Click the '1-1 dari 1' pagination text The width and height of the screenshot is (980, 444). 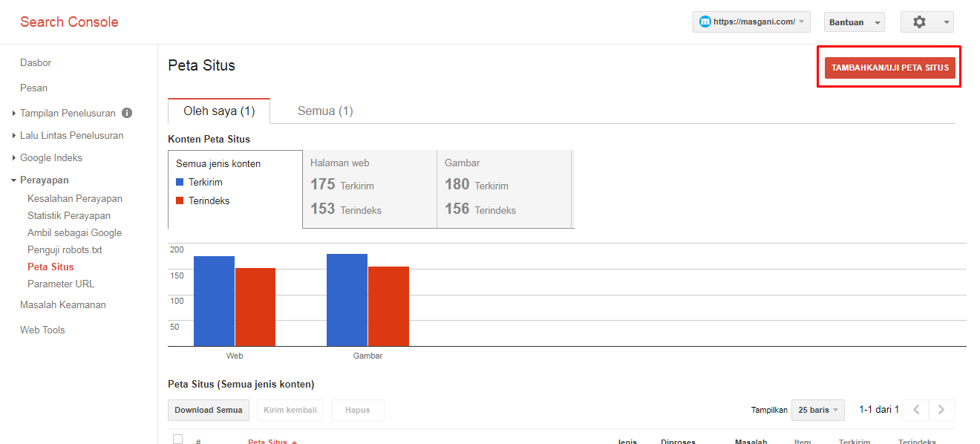point(879,409)
